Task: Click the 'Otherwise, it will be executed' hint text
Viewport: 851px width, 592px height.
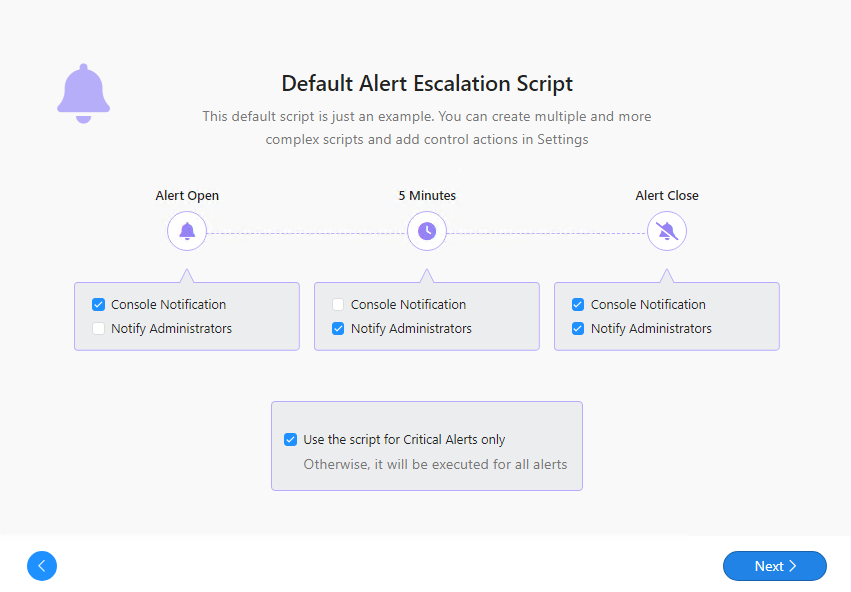Action: [435, 464]
